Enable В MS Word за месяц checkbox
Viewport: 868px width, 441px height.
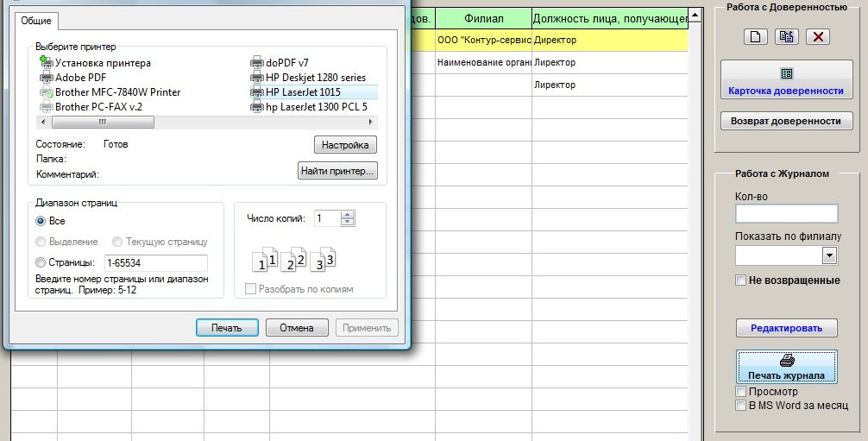(x=740, y=406)
